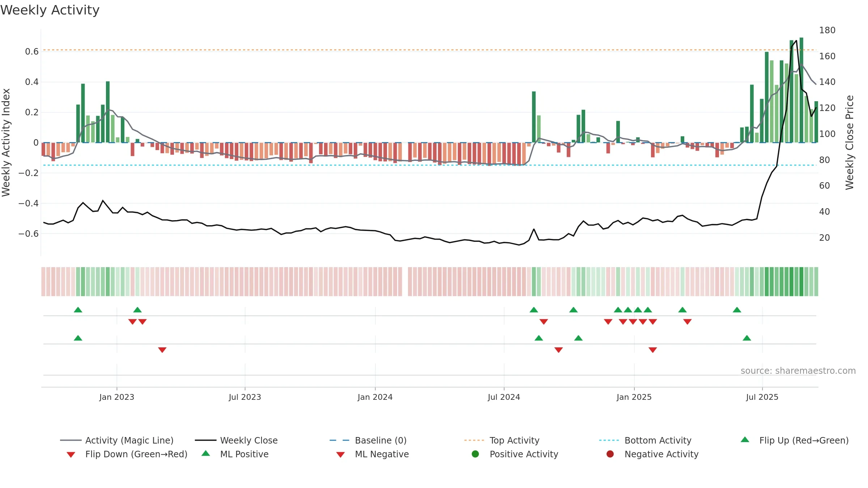Click the ML negative marker between Jan and Jul 2023
This screenshot has width=868, height=488.
coord(162,350)
